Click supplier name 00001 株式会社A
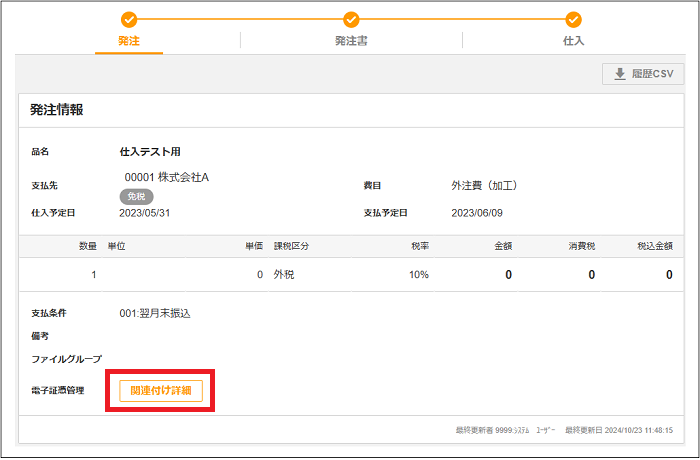 [166, 178]
